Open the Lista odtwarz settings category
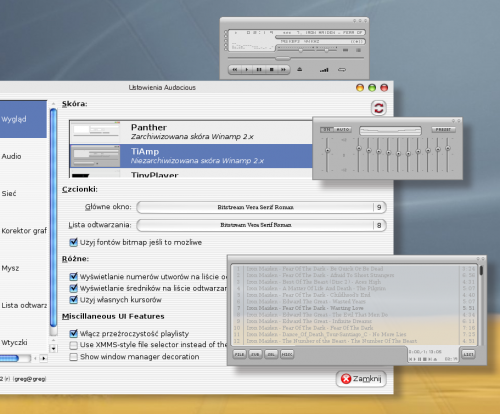Image resolution: width=500 pixels, height=414 pixels. coord(23,305)
